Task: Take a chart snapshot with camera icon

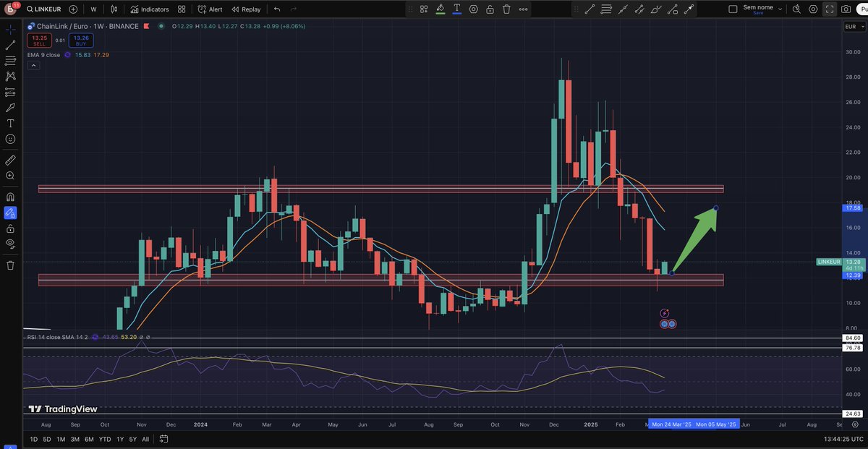Action: [x=846, y=9]
